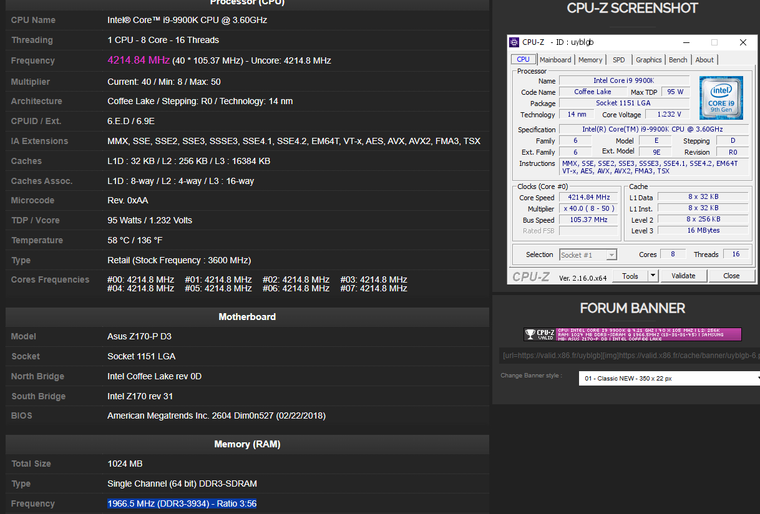Open the Change Banner style dropdown
The height and width of the screenshot is (514, 760).
click(x=669, y=378)
